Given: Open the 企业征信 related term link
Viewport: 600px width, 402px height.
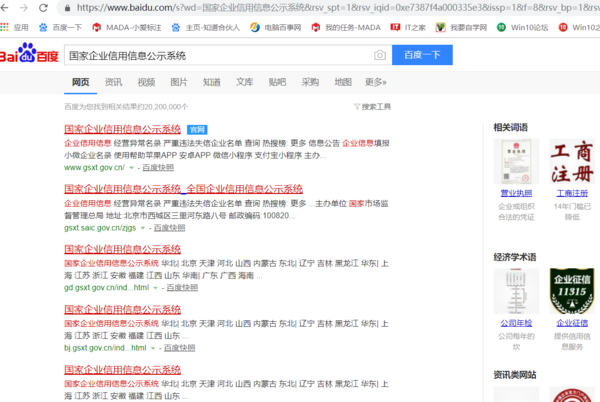Looking at the screenshot, I should pyautogui.click(x=572, y=323).
